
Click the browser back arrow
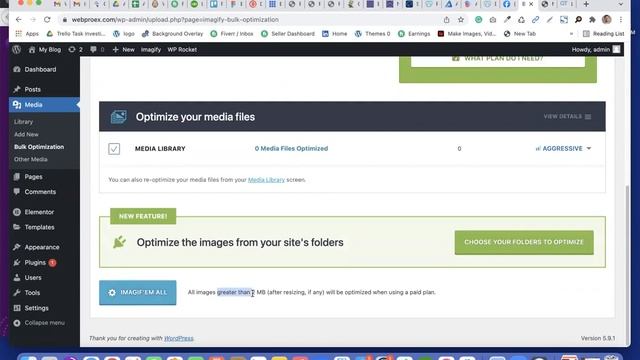[19, 20]
